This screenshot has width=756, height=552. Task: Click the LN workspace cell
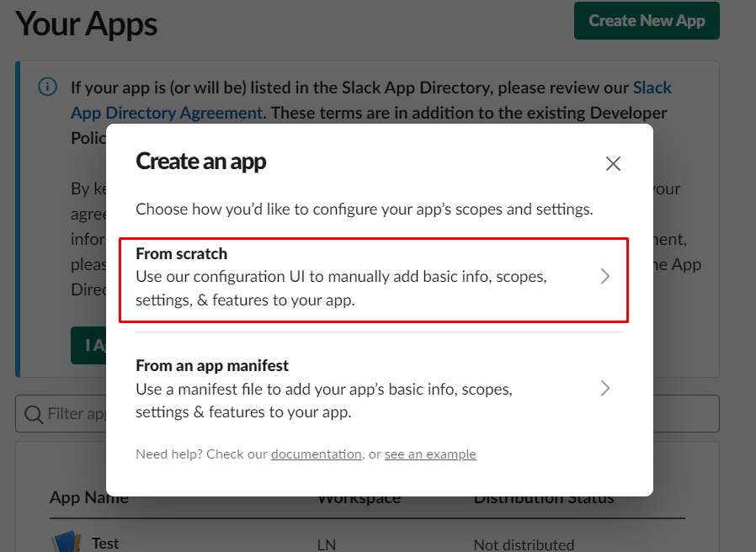click(327, 544)
